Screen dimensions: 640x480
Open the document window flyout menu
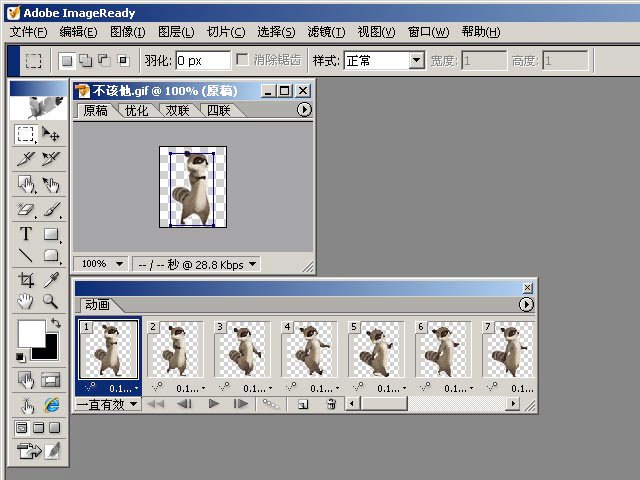304,110
